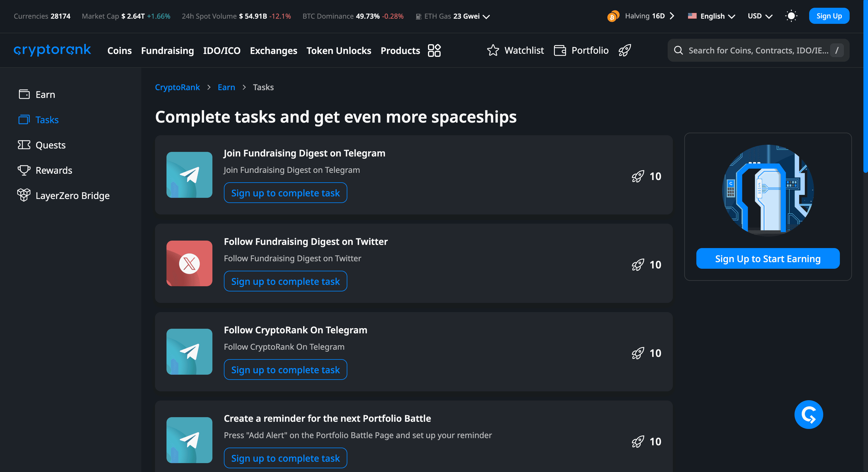
Task: Click Sign up button under Follow on Twitter
Action: (x=285, y=281)
